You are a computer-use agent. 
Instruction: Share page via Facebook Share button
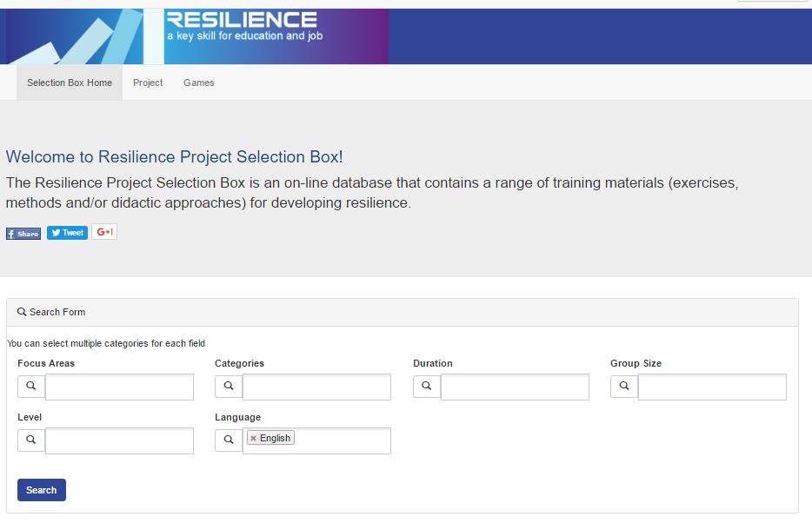coord(23,234)
